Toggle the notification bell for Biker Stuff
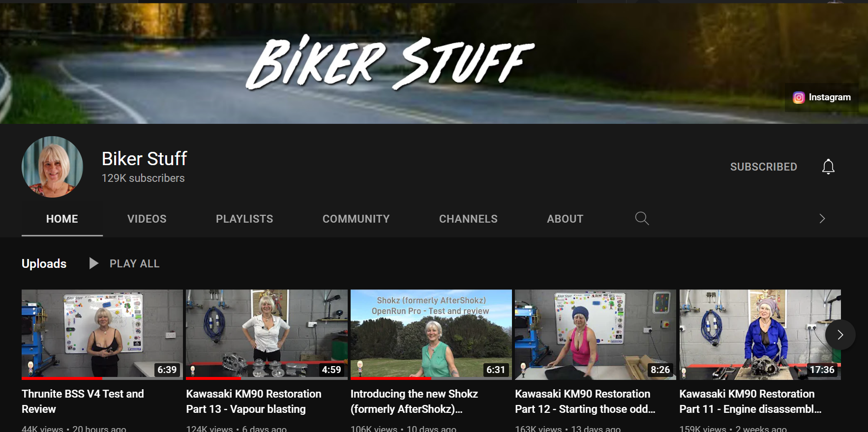Image resolution: width=868 pixels, height=432 pixels. click(x=828, y=167)
